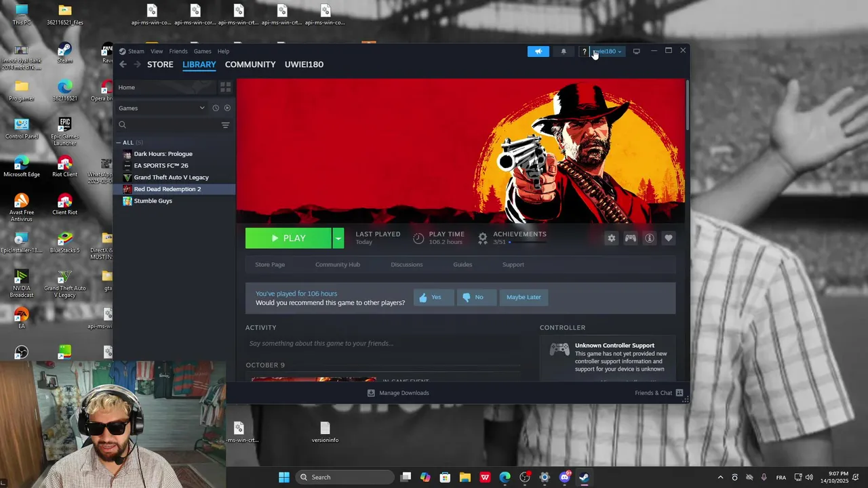Open the Games menu

tap(202, 52)
